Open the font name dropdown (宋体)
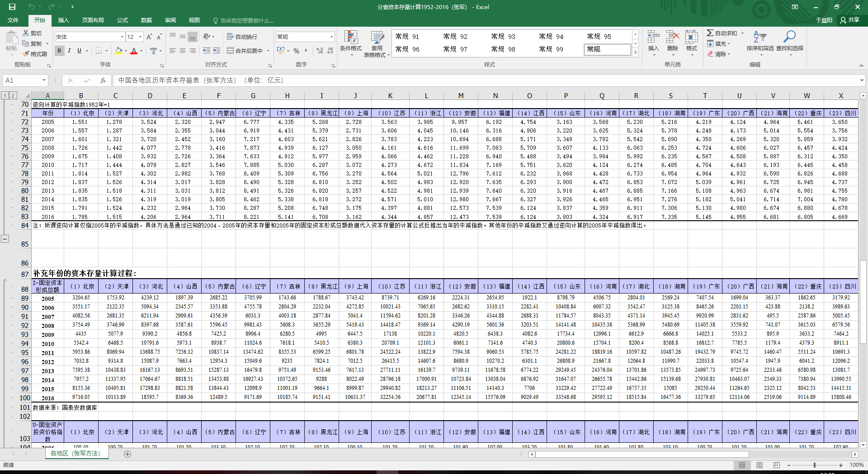 [x=122, y=37]
